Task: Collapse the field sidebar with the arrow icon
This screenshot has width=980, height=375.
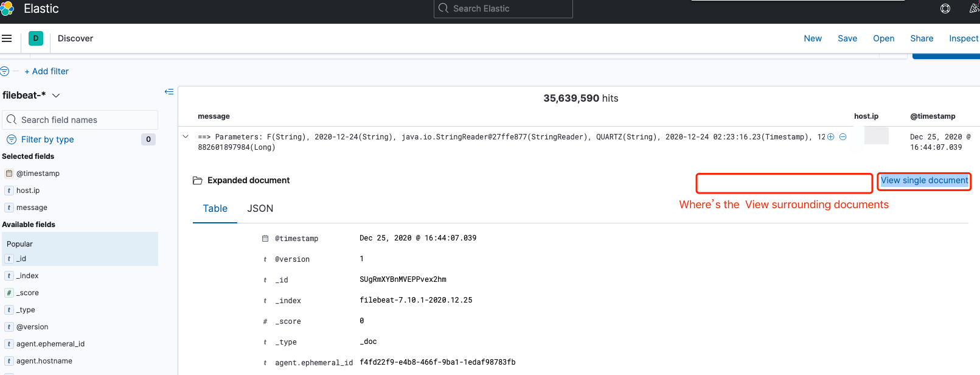Action: 169,92
